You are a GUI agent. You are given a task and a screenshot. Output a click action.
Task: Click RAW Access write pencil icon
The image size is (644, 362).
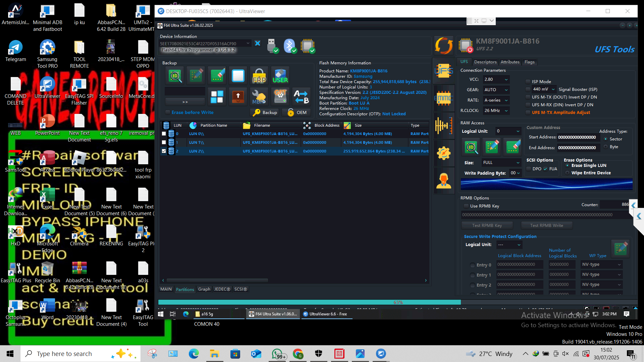[x=492, y=147]
